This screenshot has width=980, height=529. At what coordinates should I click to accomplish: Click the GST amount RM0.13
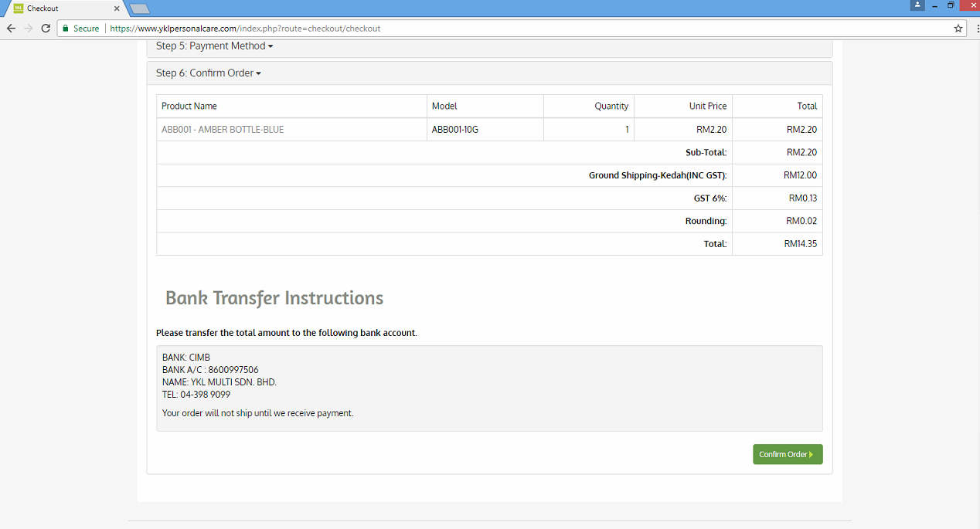coord(803,198)
